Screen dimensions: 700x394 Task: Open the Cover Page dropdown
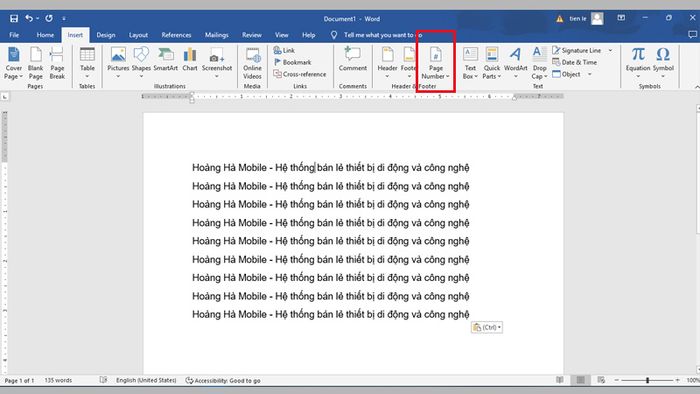pos(13,63)
